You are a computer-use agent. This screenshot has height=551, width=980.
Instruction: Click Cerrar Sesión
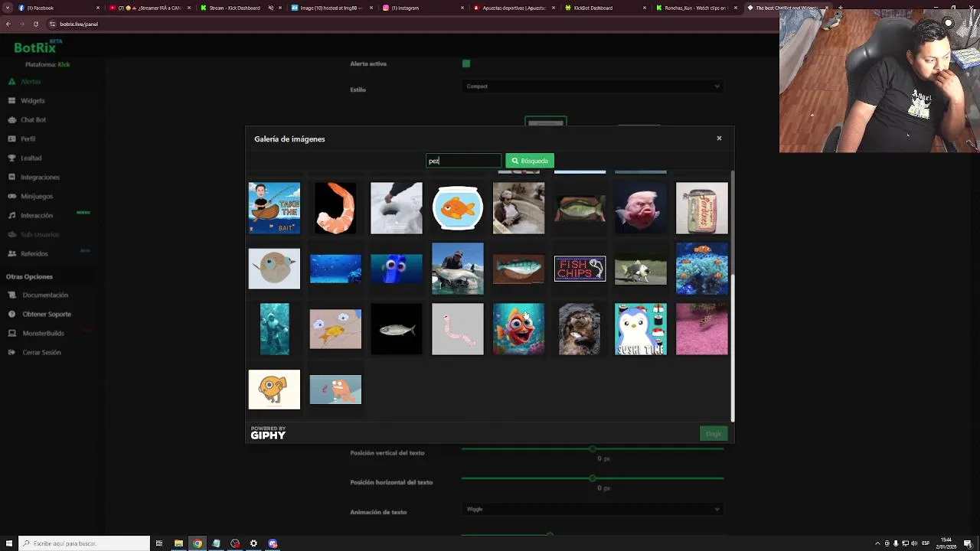41,352
